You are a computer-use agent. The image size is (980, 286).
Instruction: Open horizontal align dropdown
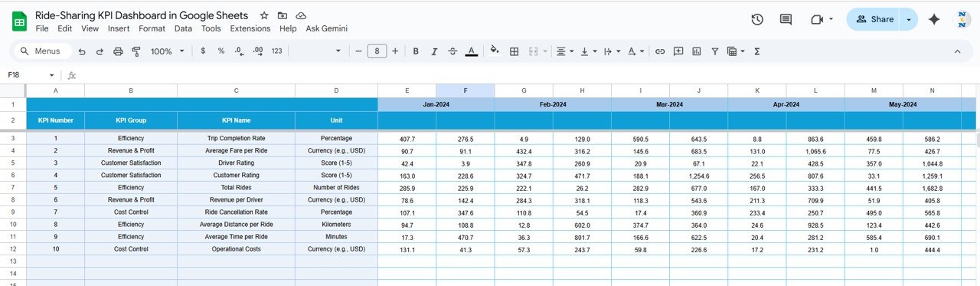pos(564,51)
